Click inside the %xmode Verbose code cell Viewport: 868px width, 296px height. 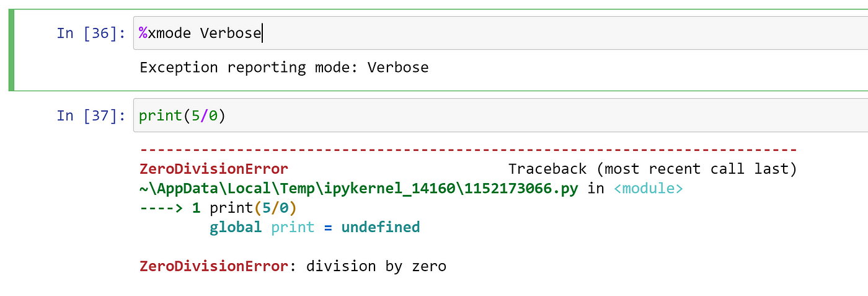point(500,33)
